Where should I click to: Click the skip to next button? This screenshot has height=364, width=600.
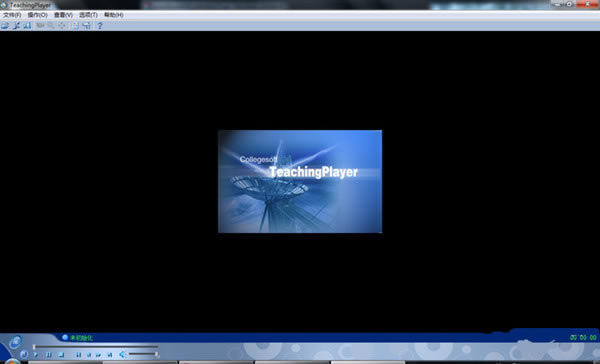point(109,355)
